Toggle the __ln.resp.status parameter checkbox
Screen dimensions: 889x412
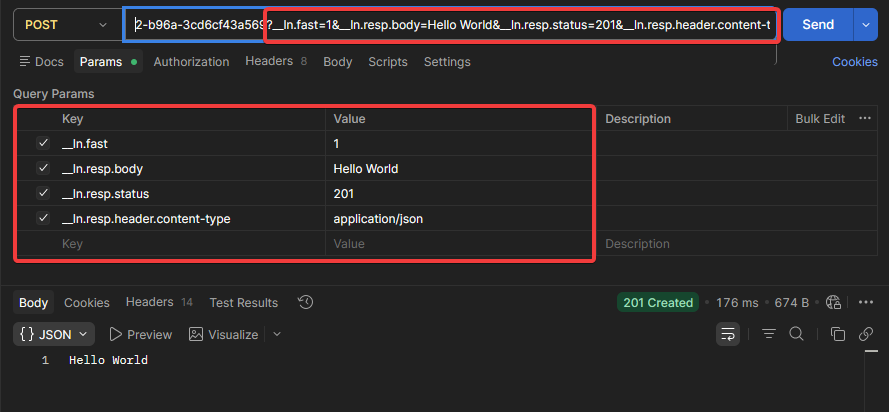43,194
